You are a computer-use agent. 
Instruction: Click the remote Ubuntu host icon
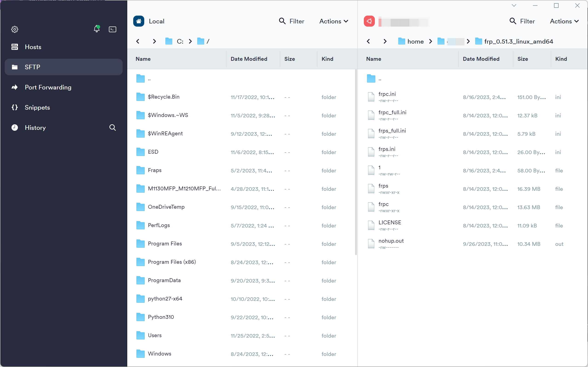pyautogui.click(x=369, y=21)
